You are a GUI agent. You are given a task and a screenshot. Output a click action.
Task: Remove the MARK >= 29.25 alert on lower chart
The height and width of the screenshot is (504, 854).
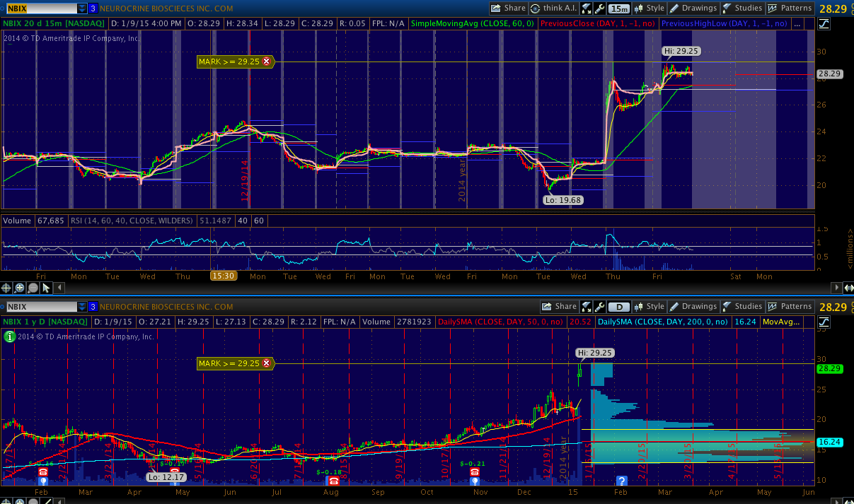[266, 363]
